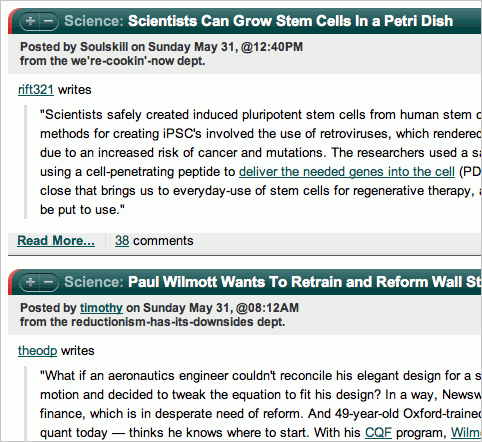482x442 pixels.
Task: Click the red corner tab of first story
Action: click(x=10, y=21)
